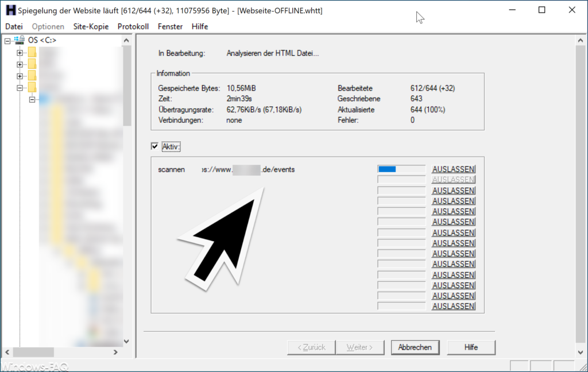Open the Datei menu

pyautogui.click(x=14, y=26)
